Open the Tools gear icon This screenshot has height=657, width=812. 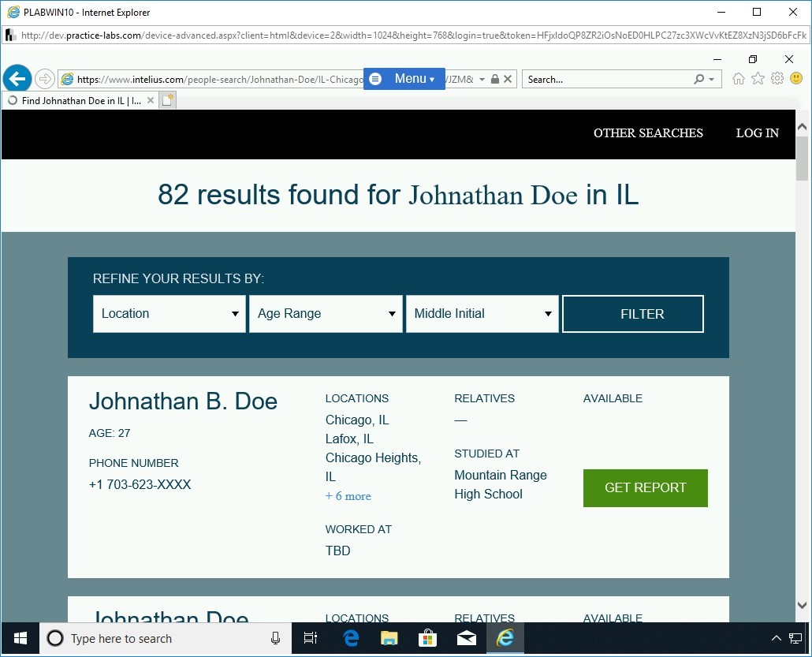coord(777,79)
